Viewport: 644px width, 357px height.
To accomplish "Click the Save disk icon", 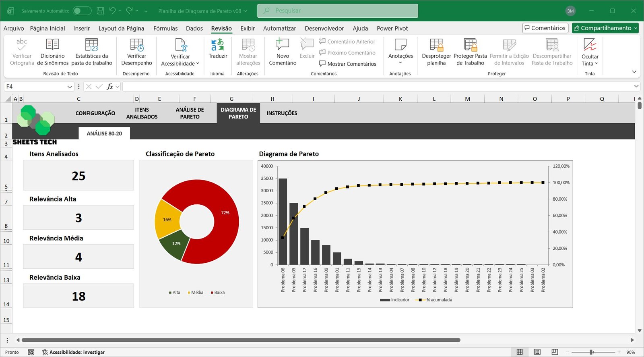I will [101, 11].
